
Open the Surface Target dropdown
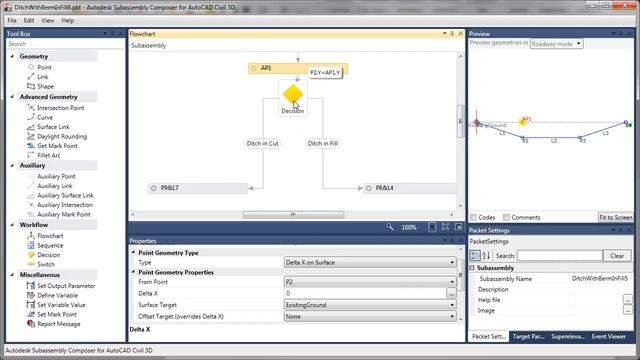coord(370,305)
